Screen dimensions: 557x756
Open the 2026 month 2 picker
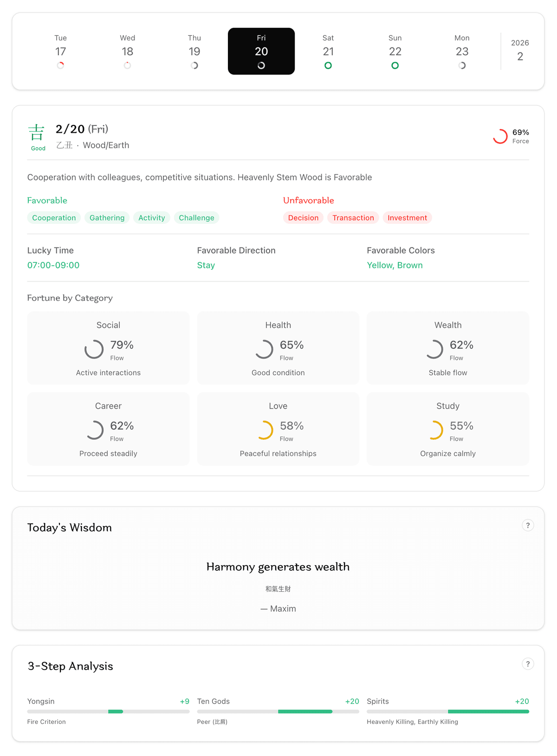(x=520, y=51)
